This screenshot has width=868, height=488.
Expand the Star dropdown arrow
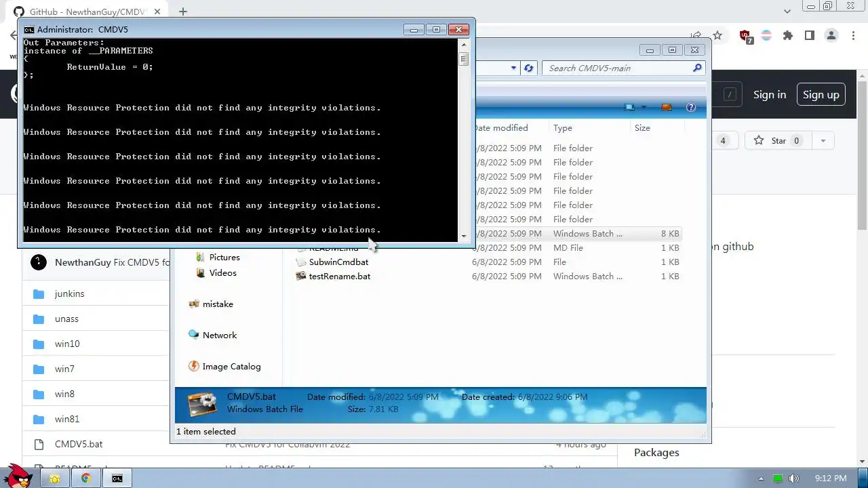point(823,140)
